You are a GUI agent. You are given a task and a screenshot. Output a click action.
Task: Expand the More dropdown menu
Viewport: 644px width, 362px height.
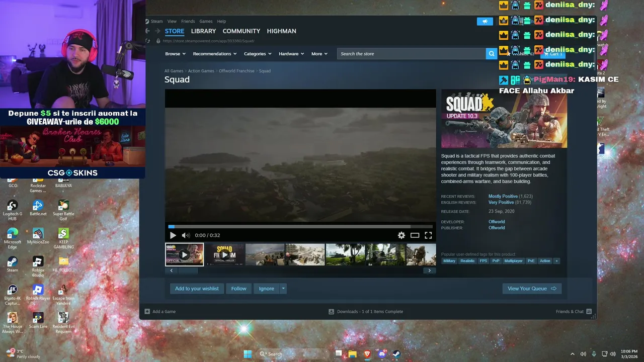(x=319, y=54)
